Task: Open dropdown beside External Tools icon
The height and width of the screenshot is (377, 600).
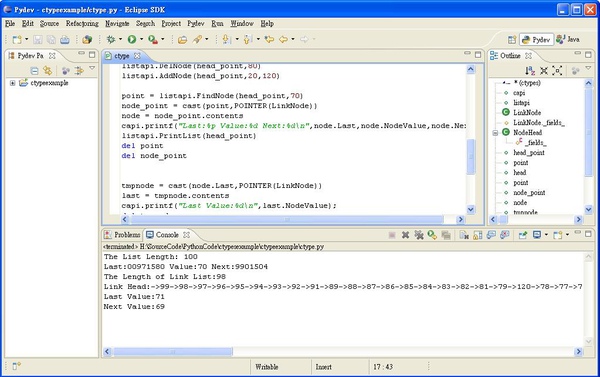Action: click(x=162, y=39)
